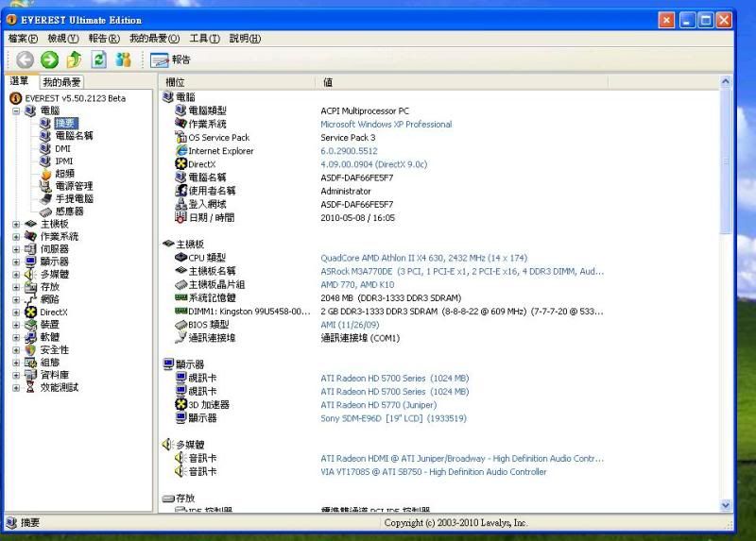
Task: Click the vertical scrollbar down arrow
Action: pyautogui.click(x=726, y=505)
